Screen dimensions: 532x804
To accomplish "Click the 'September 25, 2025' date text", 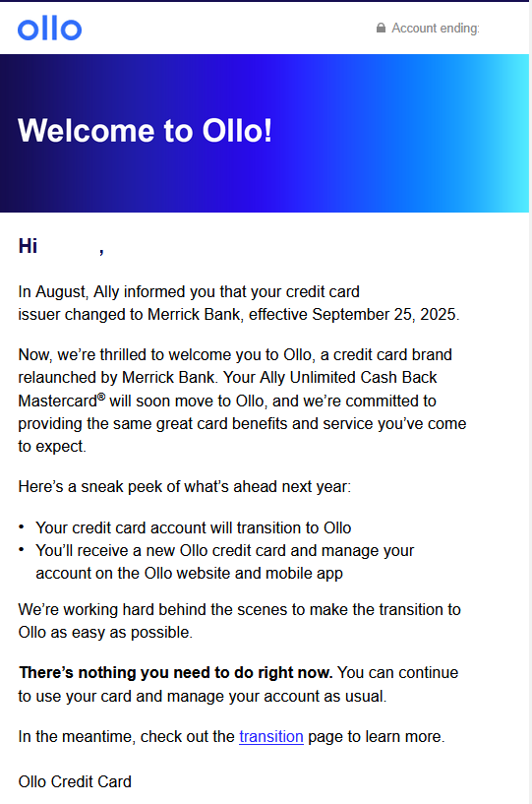I will click(385, 314).
